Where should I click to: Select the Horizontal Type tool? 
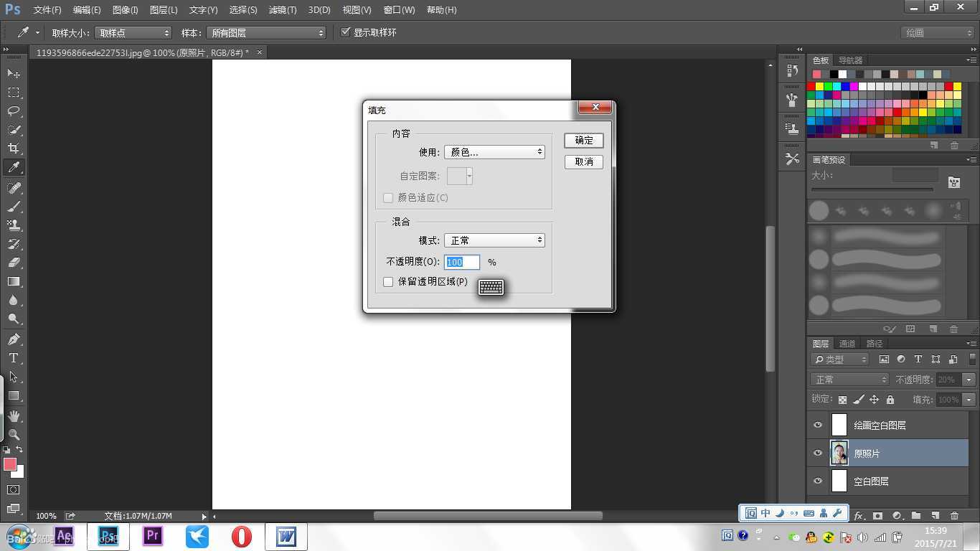point(14,358)
